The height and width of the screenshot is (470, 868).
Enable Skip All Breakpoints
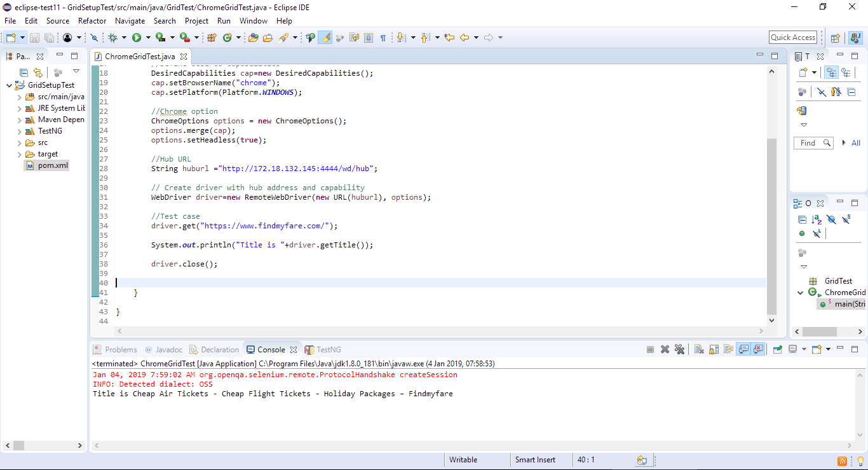[x=95, y=37]
